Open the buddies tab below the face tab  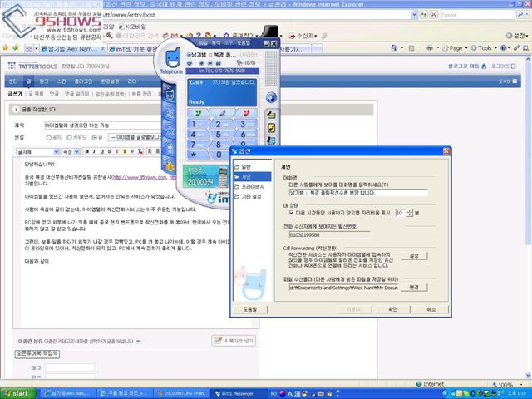(170, 112)
